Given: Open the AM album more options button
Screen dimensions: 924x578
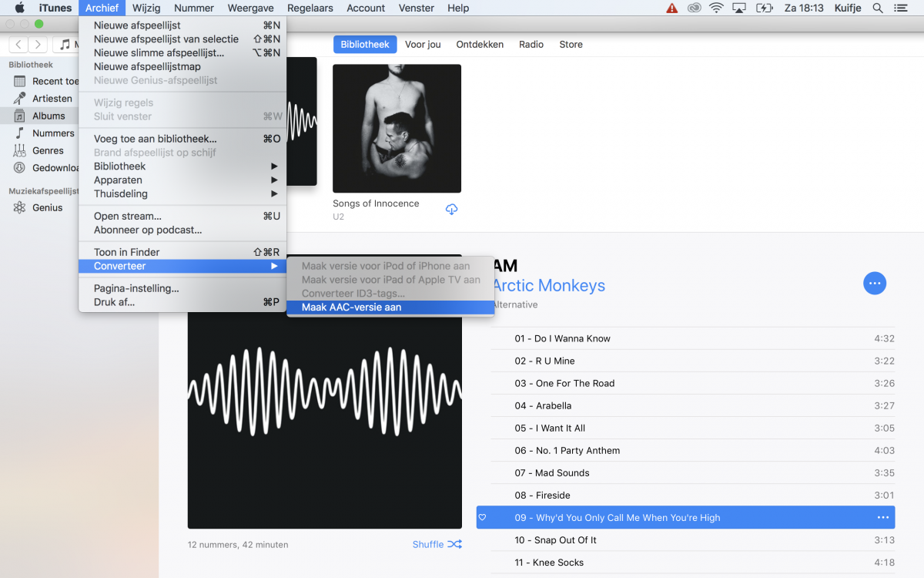Looking at the screenshot, I should (875, 284).
